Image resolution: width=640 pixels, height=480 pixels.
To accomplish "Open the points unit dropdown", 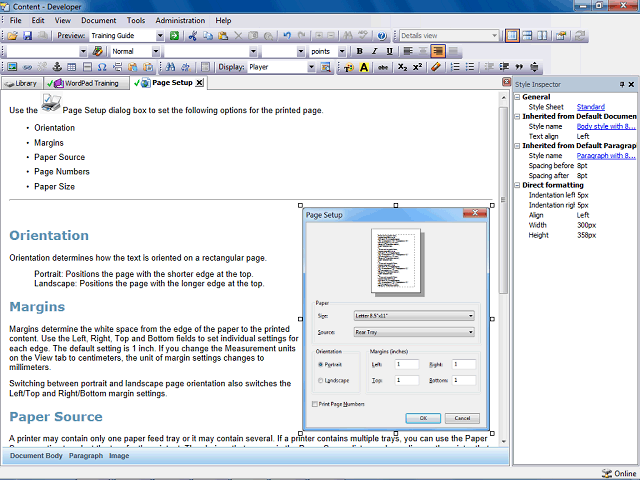I will (x=342, y=51).
